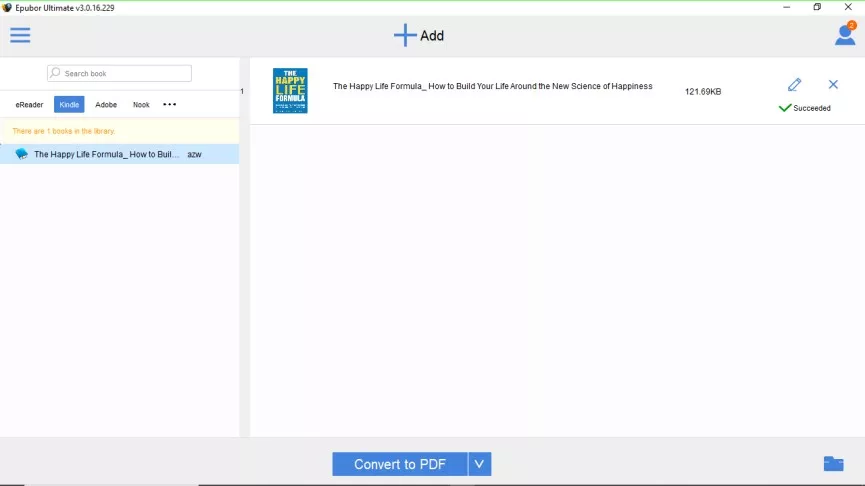This screenshot has width=865, height=486.
Task: Click the azw format label
Action: tap(194, 154)
